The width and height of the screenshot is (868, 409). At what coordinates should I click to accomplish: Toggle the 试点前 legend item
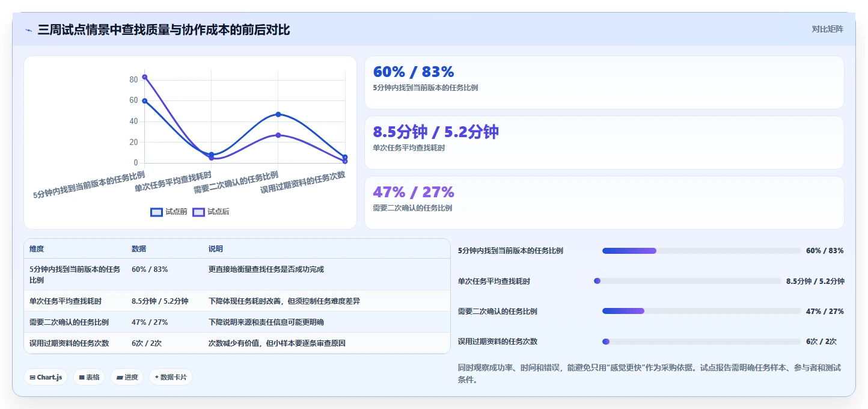[169, 212]
